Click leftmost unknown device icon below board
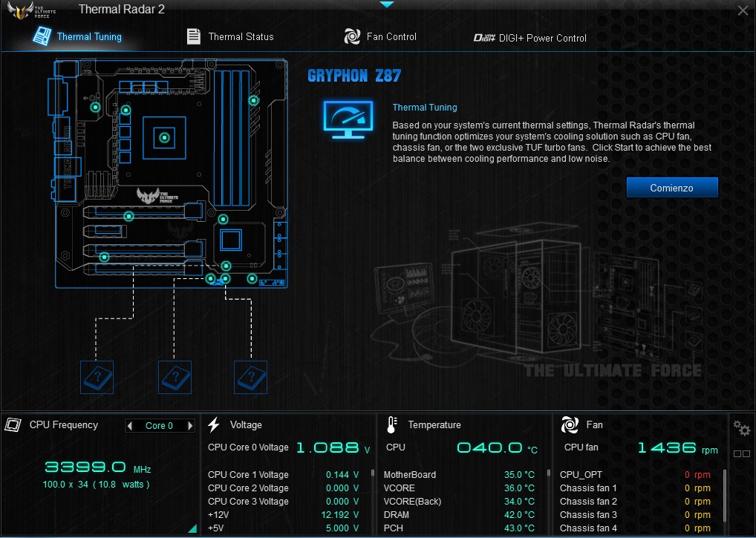 pos(97,377)
